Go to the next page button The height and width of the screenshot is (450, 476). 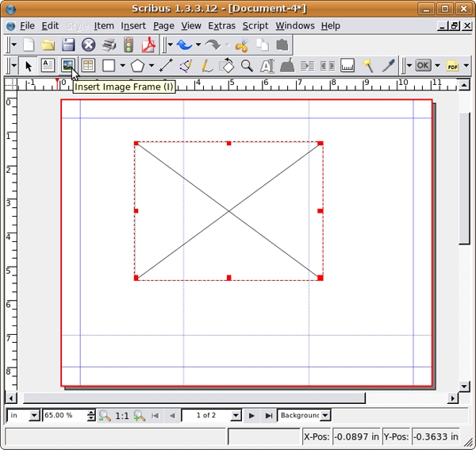tap(252, 415)
